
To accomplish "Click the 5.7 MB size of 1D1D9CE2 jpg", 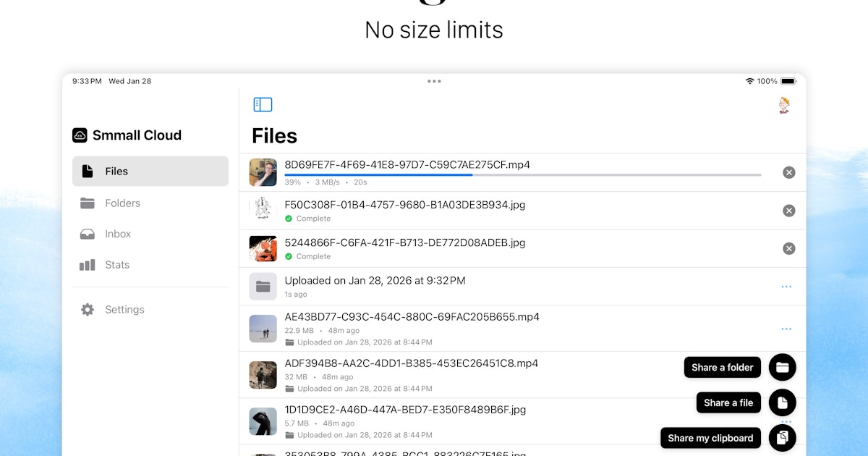I will tap(297, 423).
